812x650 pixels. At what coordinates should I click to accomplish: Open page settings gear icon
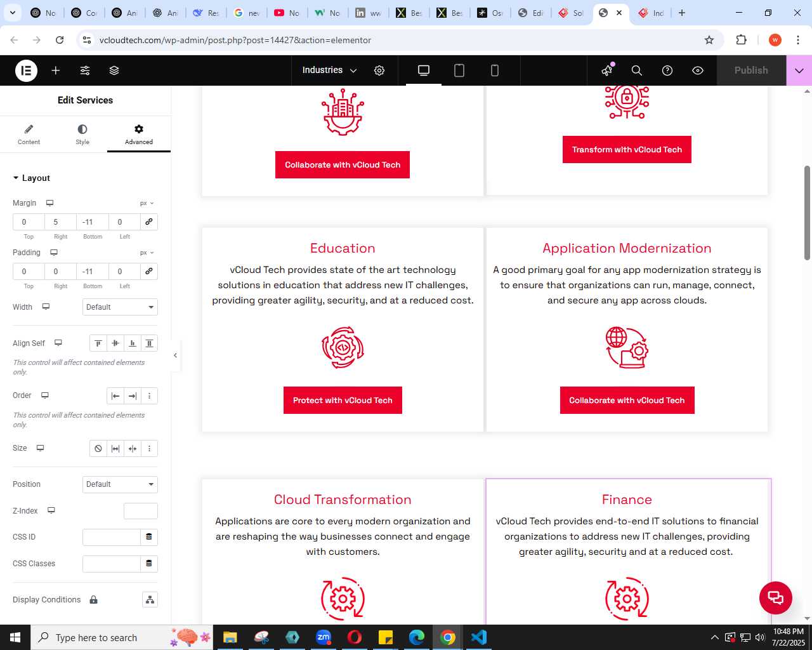pos(379,70)
